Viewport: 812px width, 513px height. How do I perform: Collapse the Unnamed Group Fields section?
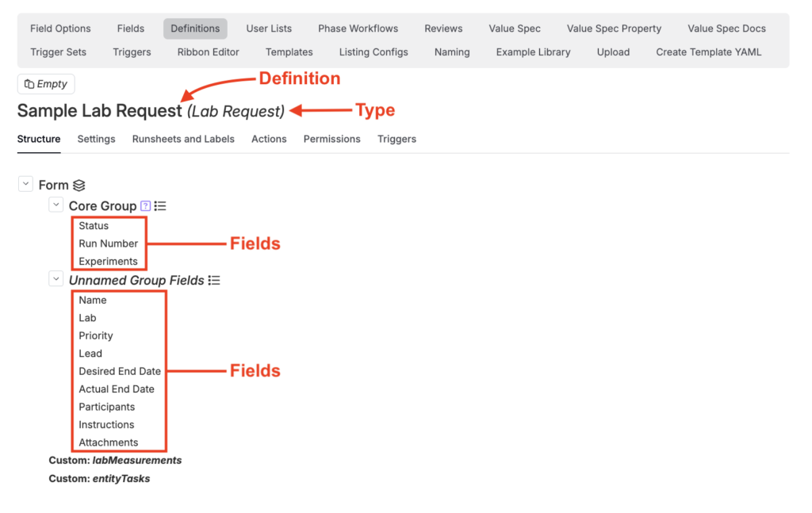56,279
